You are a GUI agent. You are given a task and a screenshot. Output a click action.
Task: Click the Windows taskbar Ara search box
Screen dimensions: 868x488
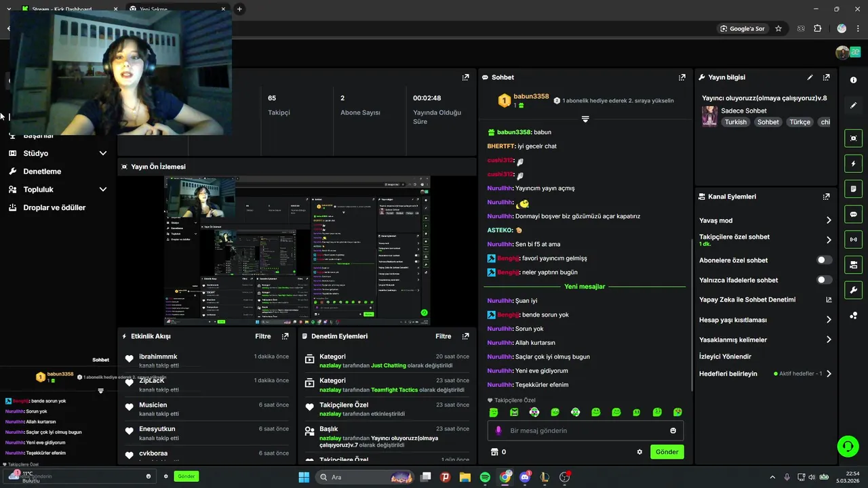click(x=365, y=477)
